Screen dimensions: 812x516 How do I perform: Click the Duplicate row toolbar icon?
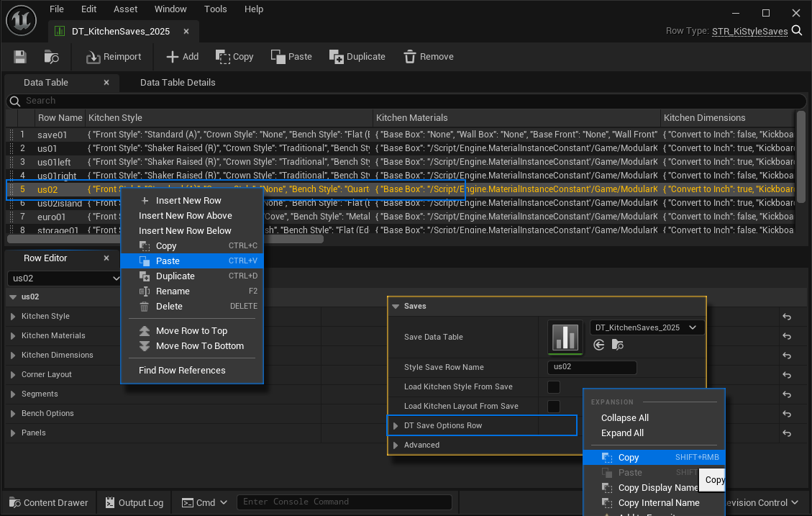pyautogui.click(x=336, y=57)
